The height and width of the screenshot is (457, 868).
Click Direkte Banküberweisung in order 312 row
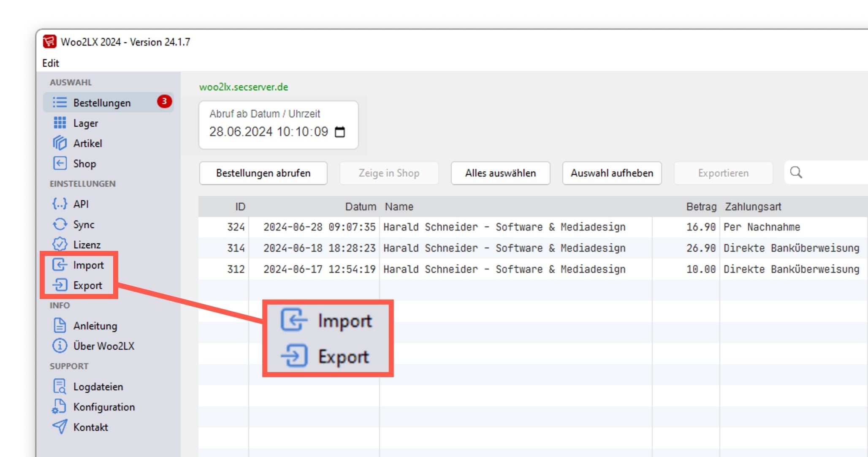point(792,269)
